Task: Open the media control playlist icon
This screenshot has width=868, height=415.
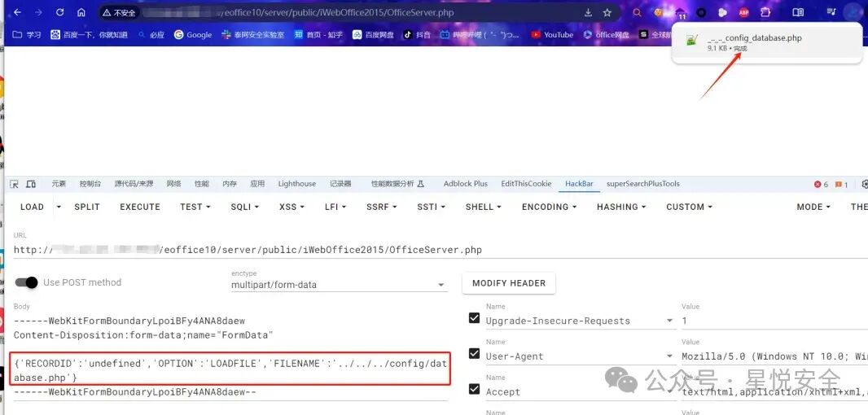Action: point(831,12)
